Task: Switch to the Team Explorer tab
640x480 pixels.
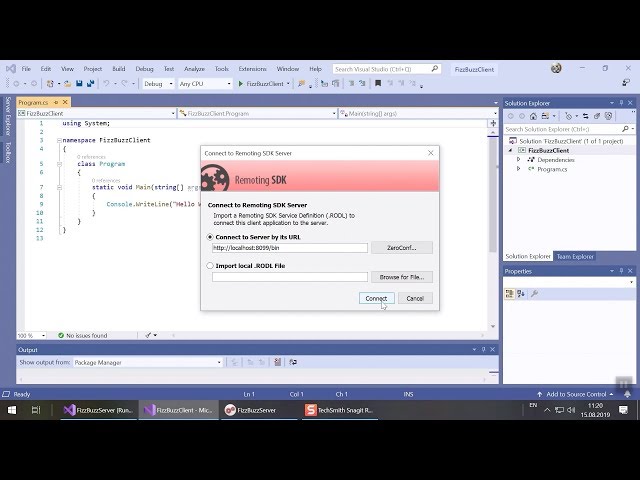Action: pos(575,256)
